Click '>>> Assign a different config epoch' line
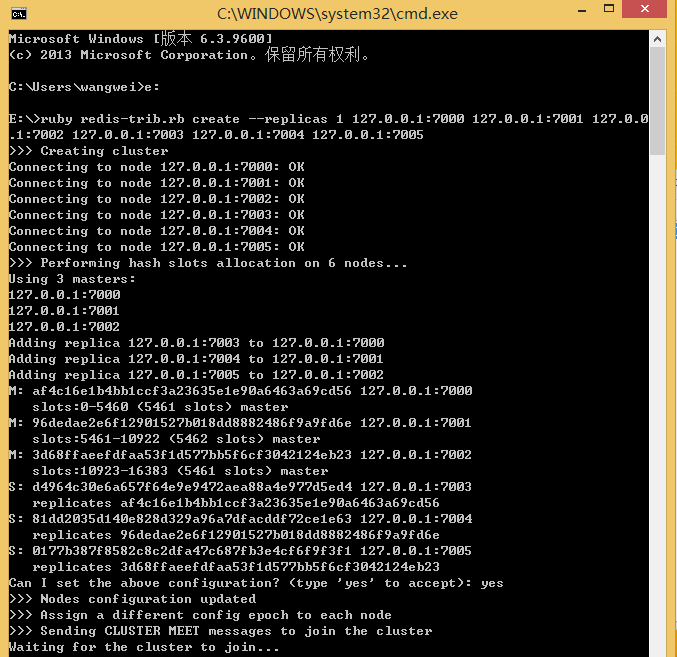The height and width of the screenshot is (657, 677). tap(200, 615)
